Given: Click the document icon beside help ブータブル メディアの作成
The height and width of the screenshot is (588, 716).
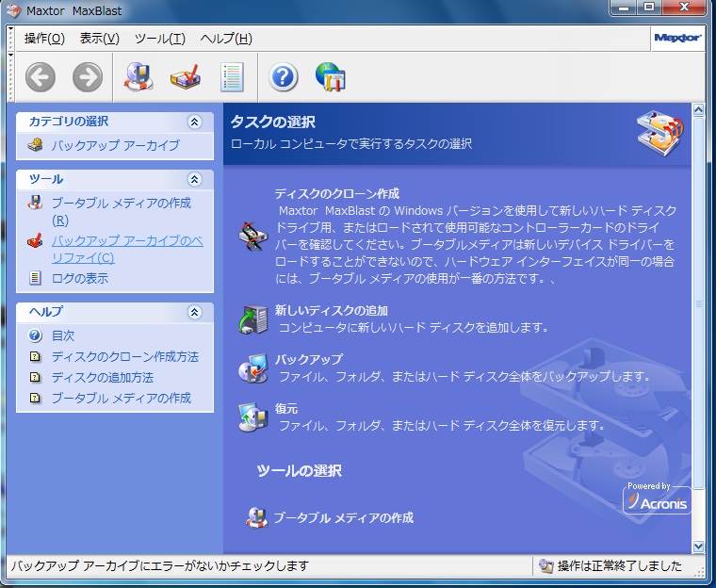Looking at the screenshot, I should [x=35, y=398].
